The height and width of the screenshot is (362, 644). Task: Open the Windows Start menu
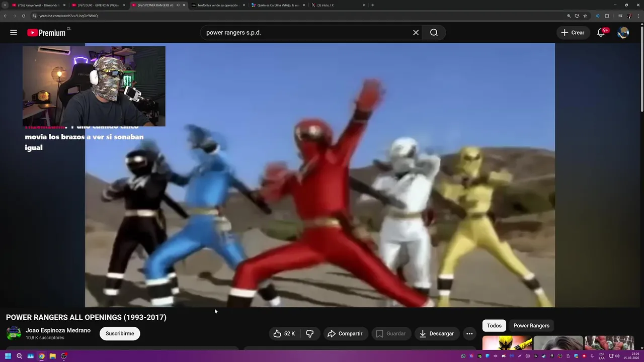[x=8, y=356]
